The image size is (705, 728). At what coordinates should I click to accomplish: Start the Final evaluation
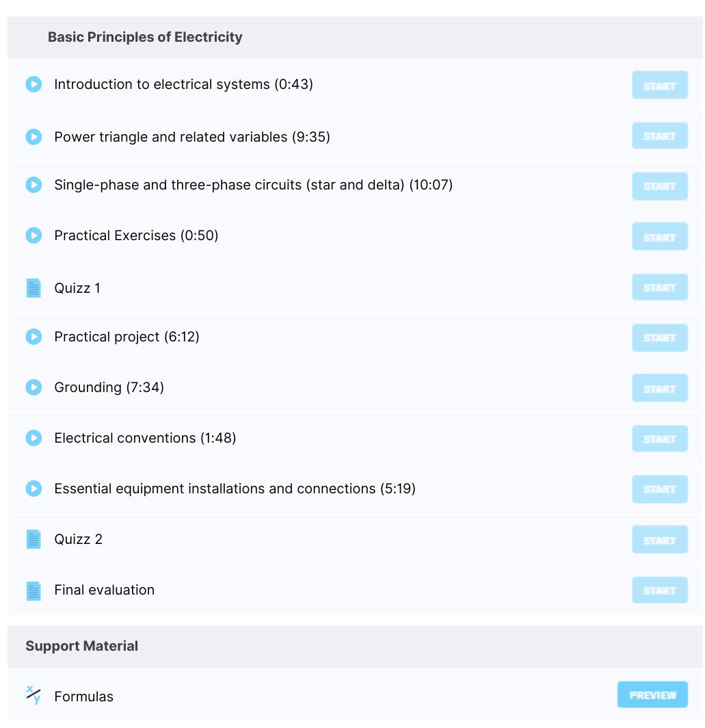[x=659, y=590]
